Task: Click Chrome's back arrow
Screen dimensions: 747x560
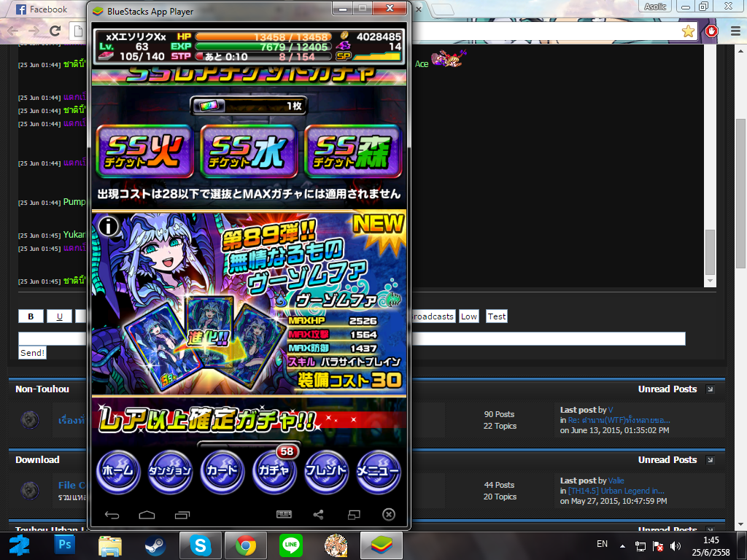Action: [x=13, y=31]
